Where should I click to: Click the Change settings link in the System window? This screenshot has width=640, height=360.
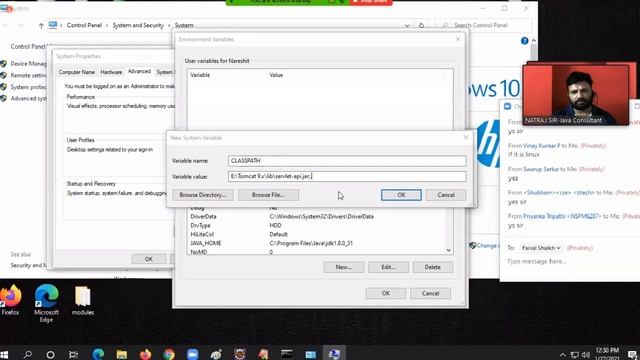pos(484,246)
